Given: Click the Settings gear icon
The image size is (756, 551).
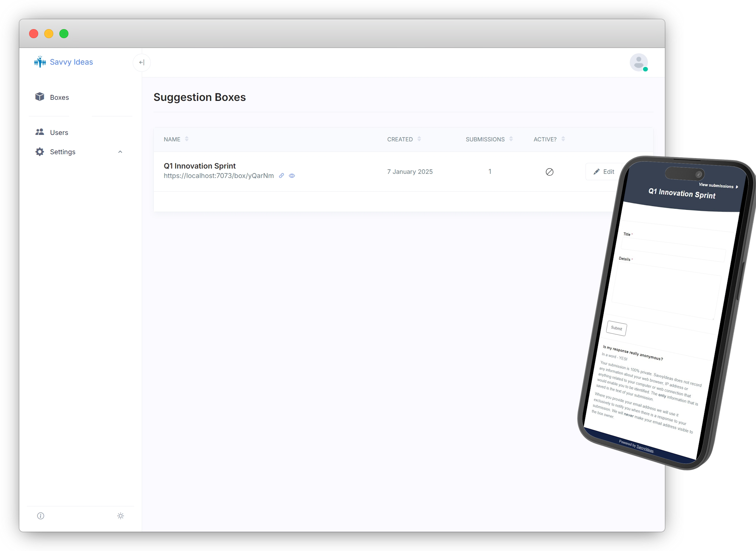Looking at the screenshot, I should coord(39,152).
